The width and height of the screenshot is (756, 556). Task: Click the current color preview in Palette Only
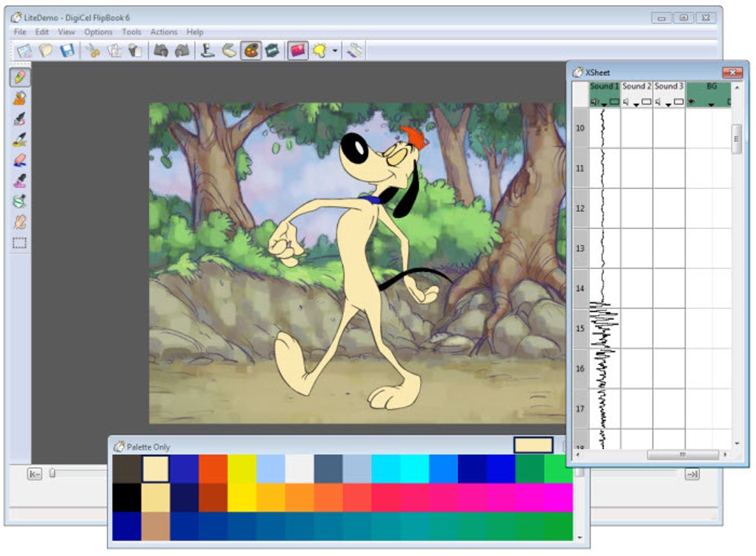click(x=533, y=445)
